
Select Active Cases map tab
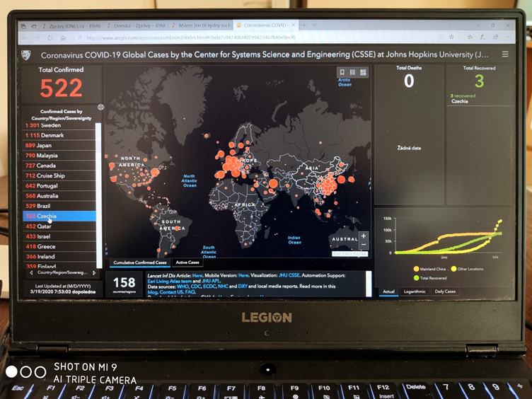187,262
